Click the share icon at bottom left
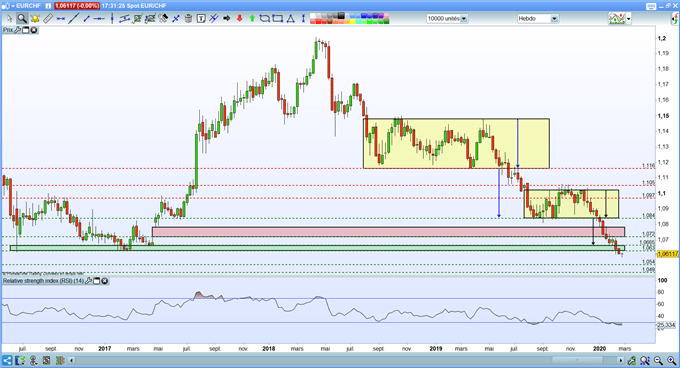Viewport: 680px width, 368px height. [x=7, y=360]
